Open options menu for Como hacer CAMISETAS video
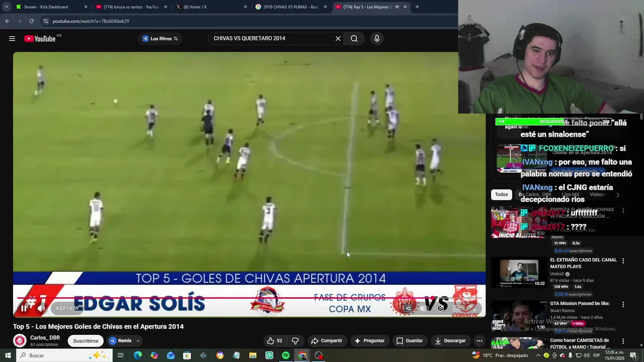The height and width of the screenshot is (362, 644). pos(623,341)
